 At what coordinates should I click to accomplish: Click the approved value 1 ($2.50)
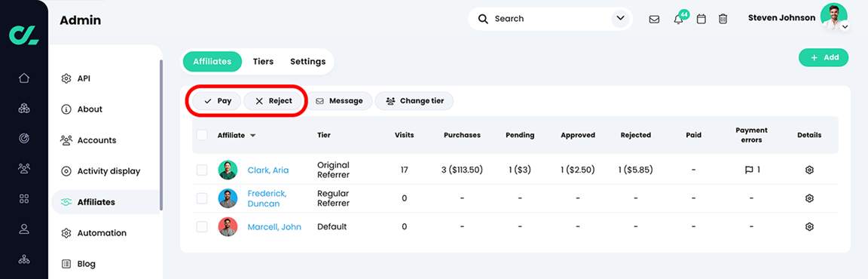(x=578, y=170)
